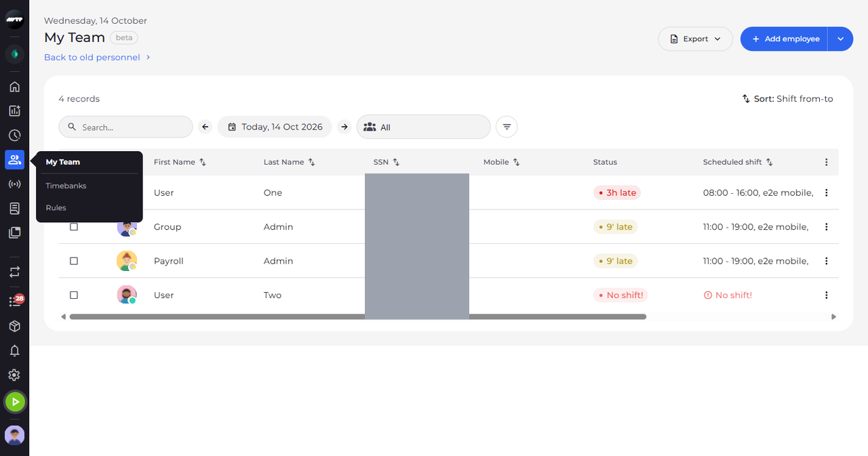
Task: Open the reports chart icon in sidebar
Action: pyautogui.click(x=14, y=111)
